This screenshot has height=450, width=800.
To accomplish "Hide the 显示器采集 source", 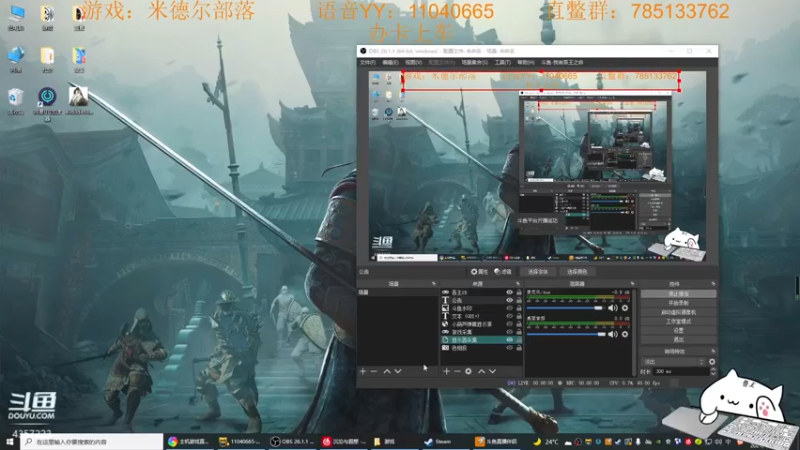I will tap(509, 340).
